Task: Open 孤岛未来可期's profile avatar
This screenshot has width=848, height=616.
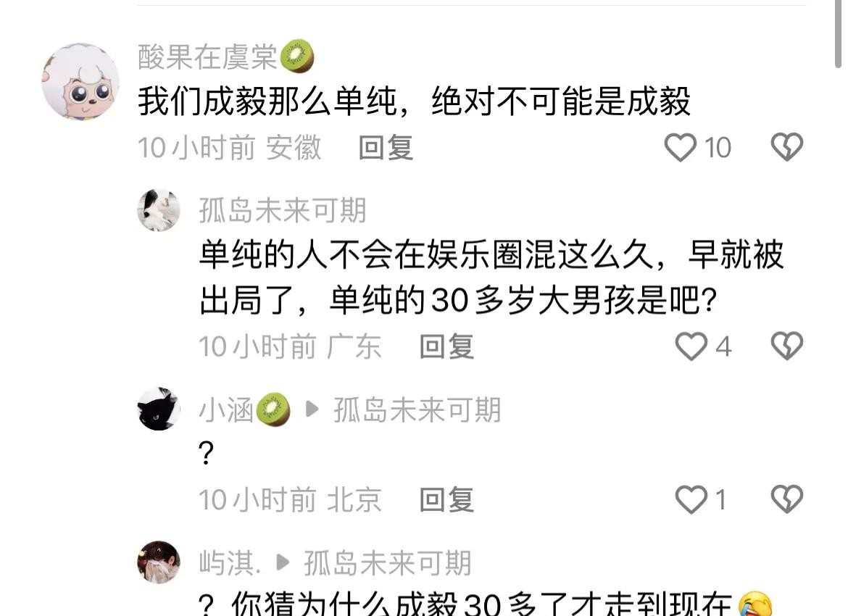Action: pyautogui.click(x=159, y=210)
